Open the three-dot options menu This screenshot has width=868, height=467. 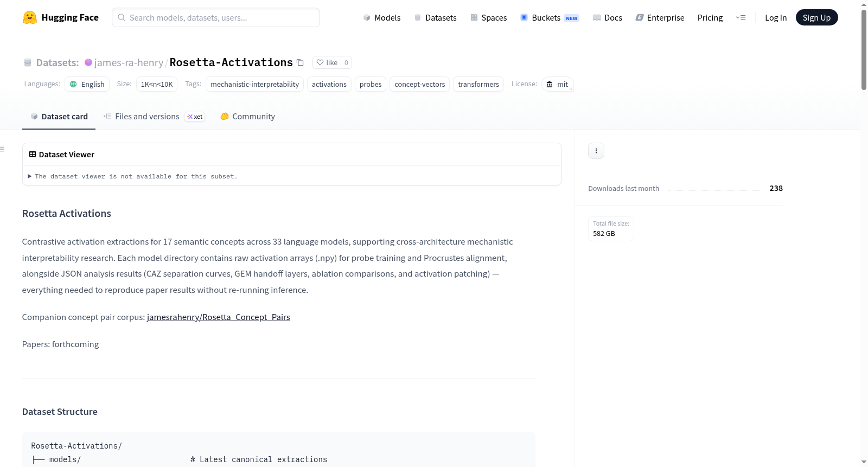596,151
